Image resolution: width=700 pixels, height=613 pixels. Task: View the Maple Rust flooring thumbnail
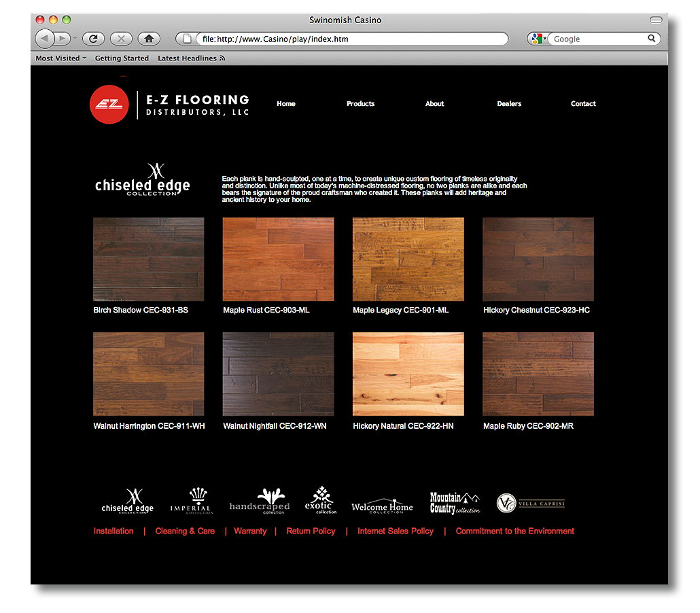tap(278, 259)
